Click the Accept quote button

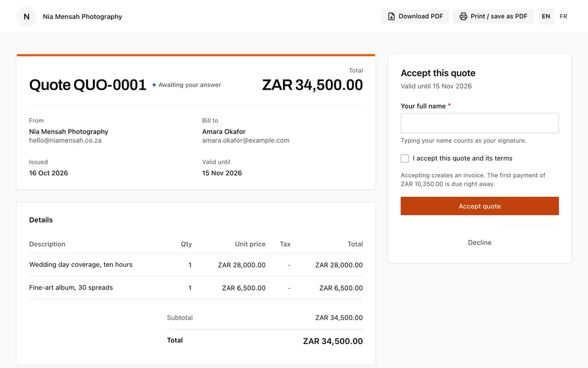[x=480, y=206]
